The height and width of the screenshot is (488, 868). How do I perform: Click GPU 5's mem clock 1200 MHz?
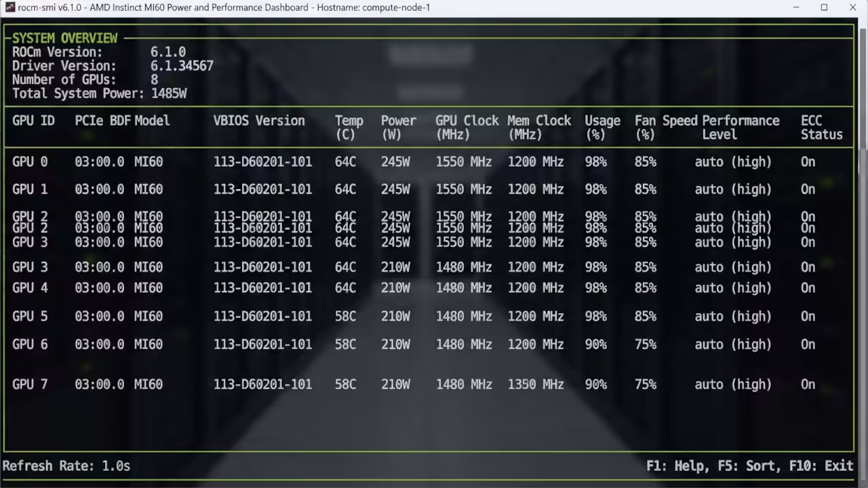click(x=536, y=317)
